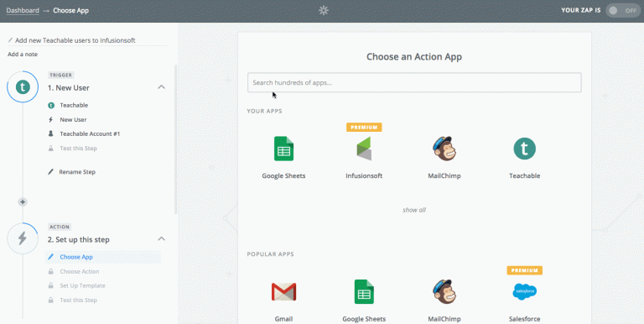
Task: Click the Choose App breadcrumb text
Action: [x=71, y=10]
